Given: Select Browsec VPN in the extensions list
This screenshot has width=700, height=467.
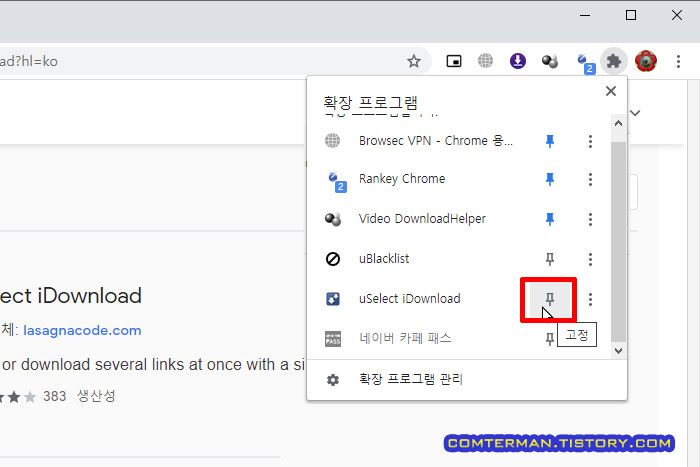Looking at the screenshot, I should coord(436,141).
